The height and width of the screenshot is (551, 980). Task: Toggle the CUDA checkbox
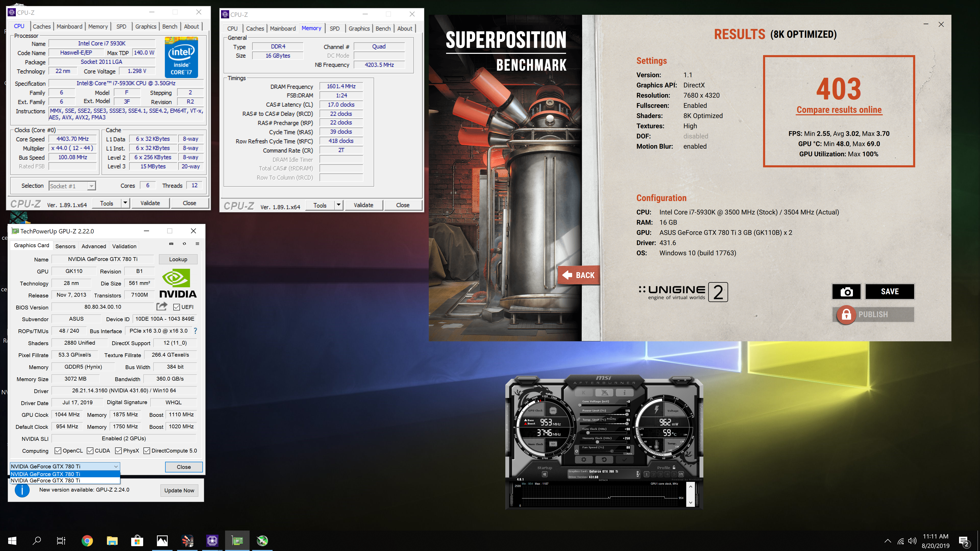point(90,450)
